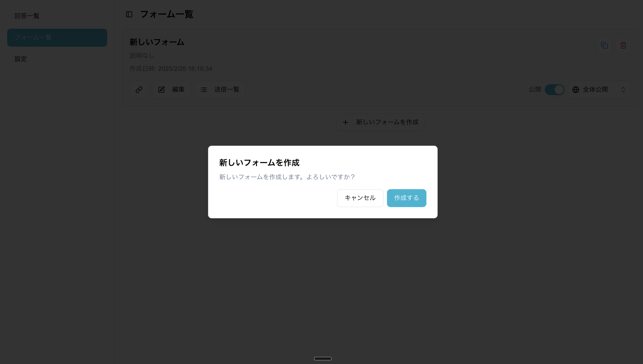Click the pencil edit icon beside 編集

click(x=161, y=89)
